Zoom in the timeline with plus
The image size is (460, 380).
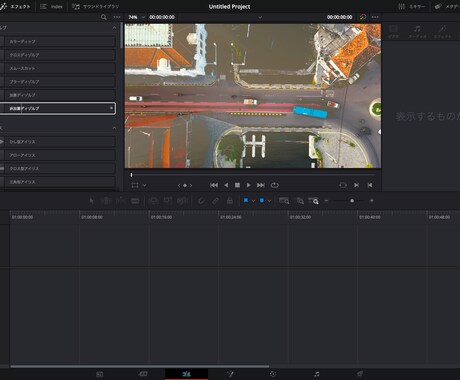point(372,201)
